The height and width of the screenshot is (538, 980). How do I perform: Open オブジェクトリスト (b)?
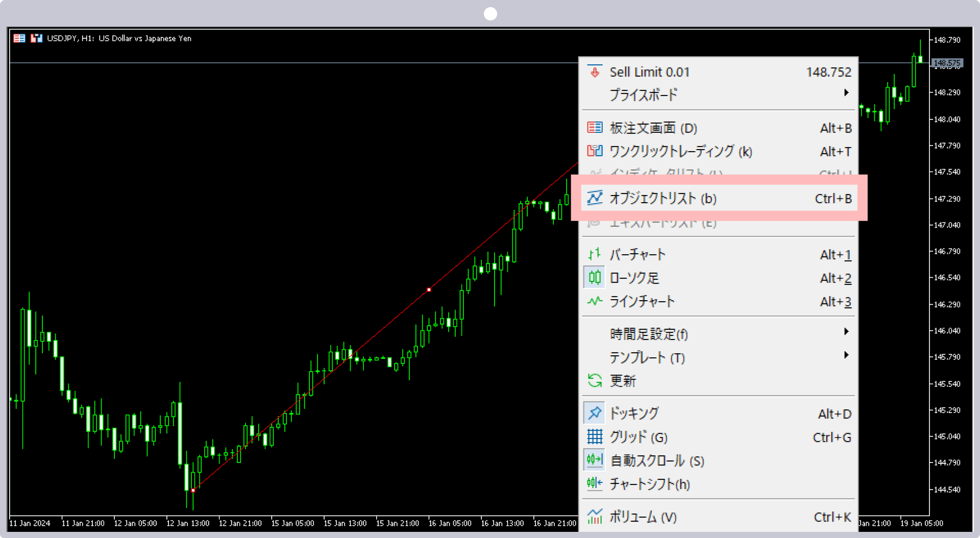click(719, 198)
